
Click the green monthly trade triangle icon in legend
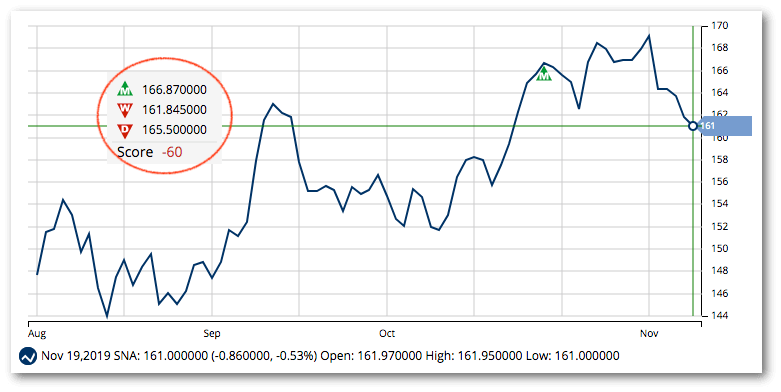pos(125,89)
